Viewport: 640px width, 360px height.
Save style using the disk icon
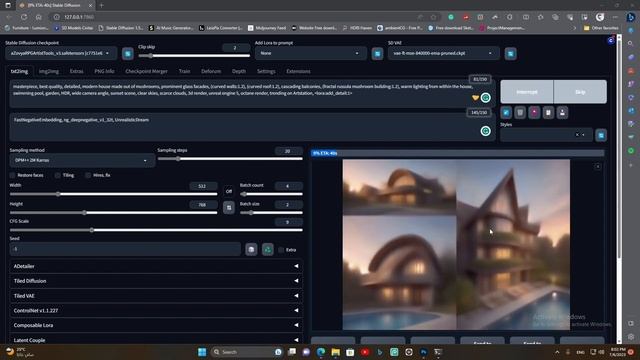pyautogui.click(x=562, y=113)
